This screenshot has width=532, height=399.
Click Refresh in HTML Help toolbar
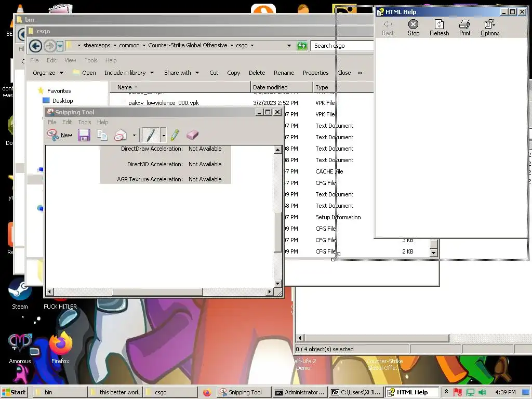click(x=439, y=28)
